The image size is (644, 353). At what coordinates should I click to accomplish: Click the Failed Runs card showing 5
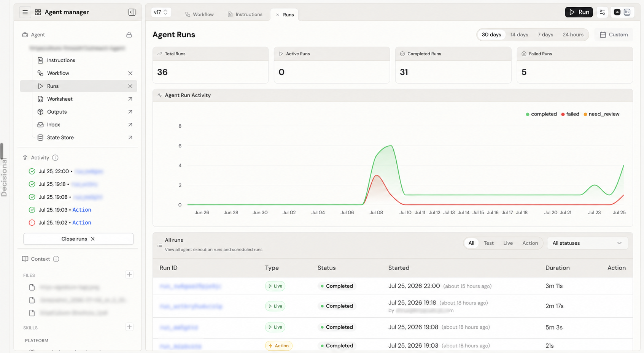point(574,65)
